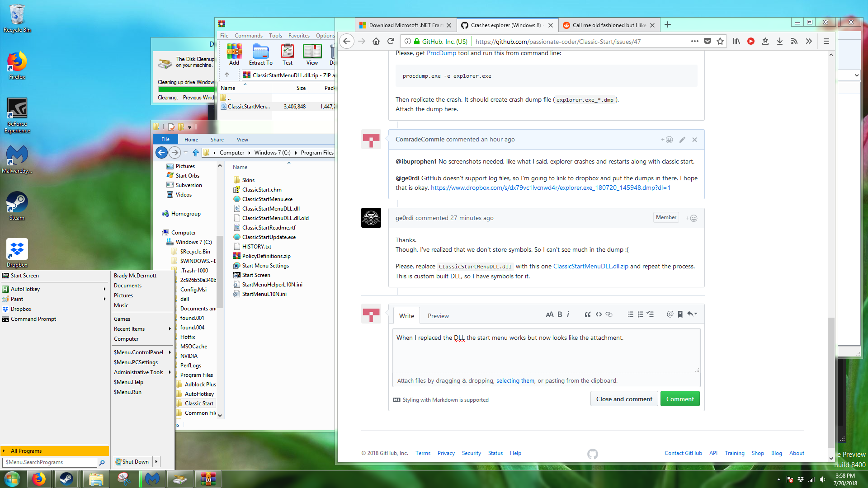Click the Disk Cleanup green progress bar
The image size is (868, 488).
pos(186,89)
